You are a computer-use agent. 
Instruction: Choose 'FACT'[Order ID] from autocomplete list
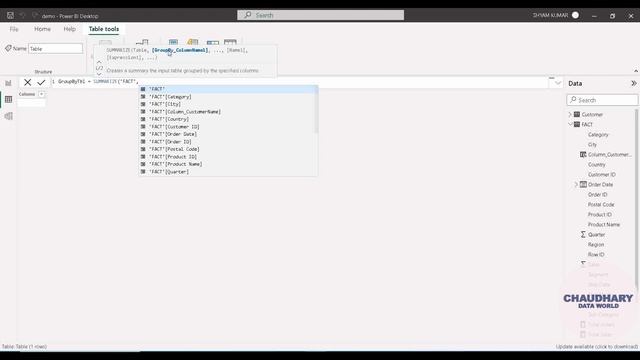click(x=228, y=142)
